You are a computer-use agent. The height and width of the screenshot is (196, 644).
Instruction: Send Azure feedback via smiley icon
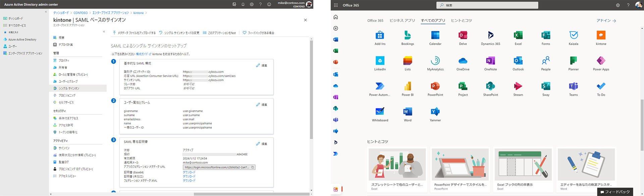(x=269, y=4)
